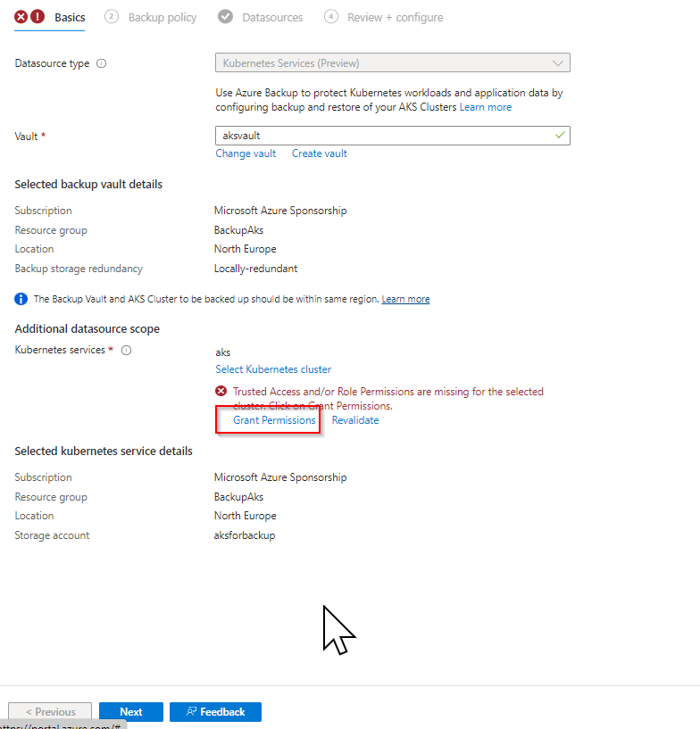The image size is (700, 729).
Task: Switch to the Datasources step
Action: point(272,17)
